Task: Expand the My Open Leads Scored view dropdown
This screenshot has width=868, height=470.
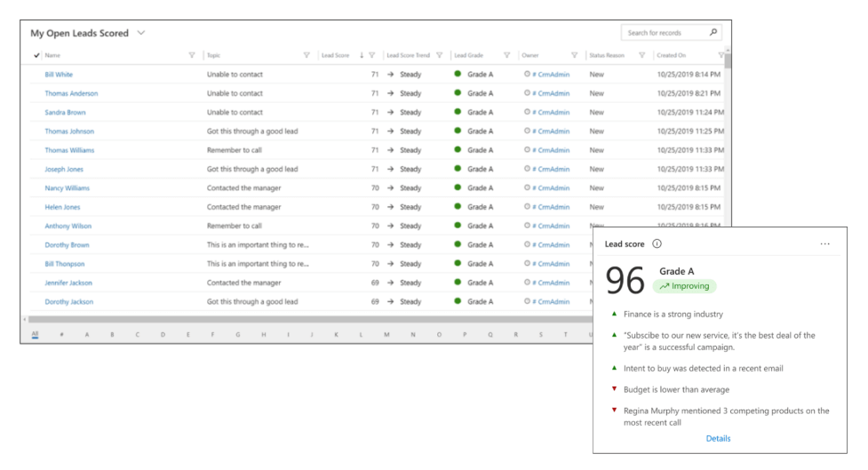Action: (141, 34)
